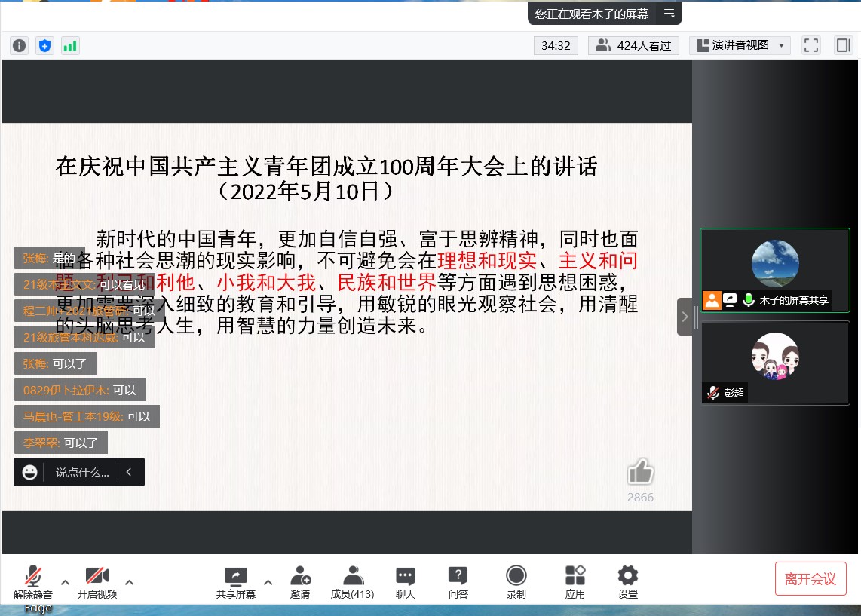The width and height of the screenshot is (861, 616).
Task: Collapse the chat overlay with left chevron
Action: (x=129, y=472)
